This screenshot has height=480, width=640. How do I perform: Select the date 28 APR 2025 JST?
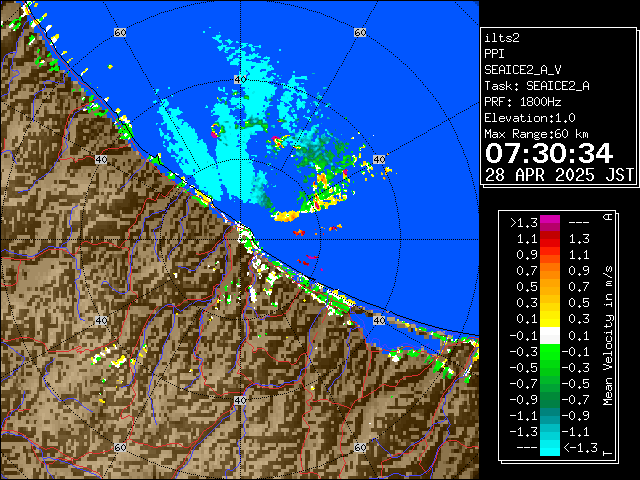pos(559,175)
